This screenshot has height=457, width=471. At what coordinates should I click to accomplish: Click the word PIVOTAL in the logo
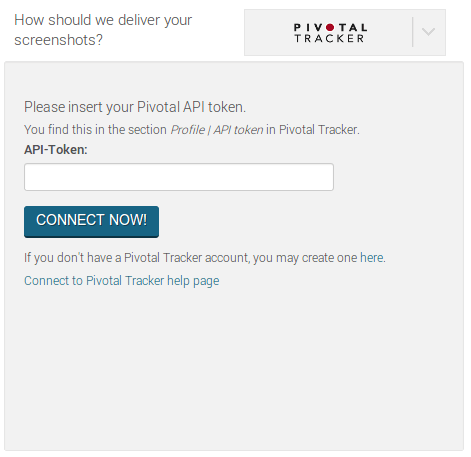(330, 27)
